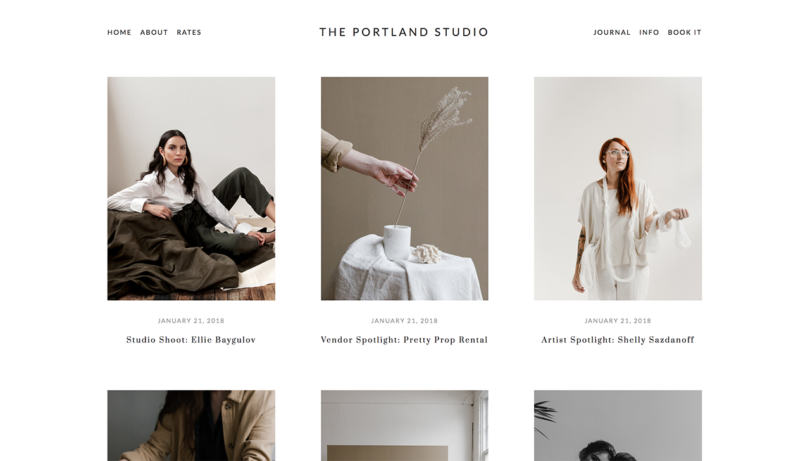Open the red-haired artist photo thumbnail
This screenshot has height=461, width=810.
618,189
